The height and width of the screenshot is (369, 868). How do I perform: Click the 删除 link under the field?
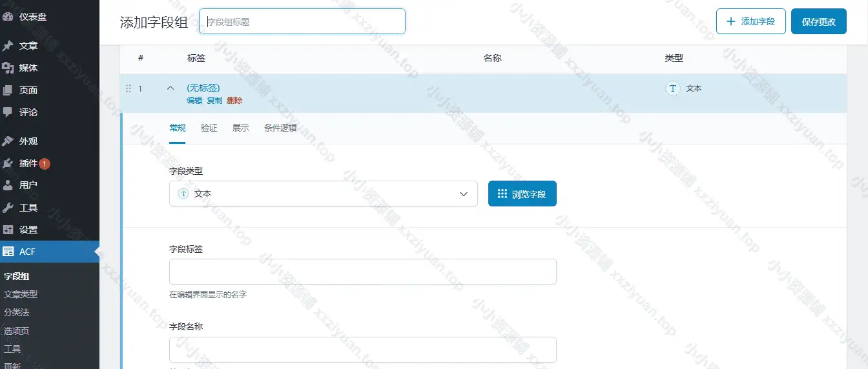click(234, 101)
